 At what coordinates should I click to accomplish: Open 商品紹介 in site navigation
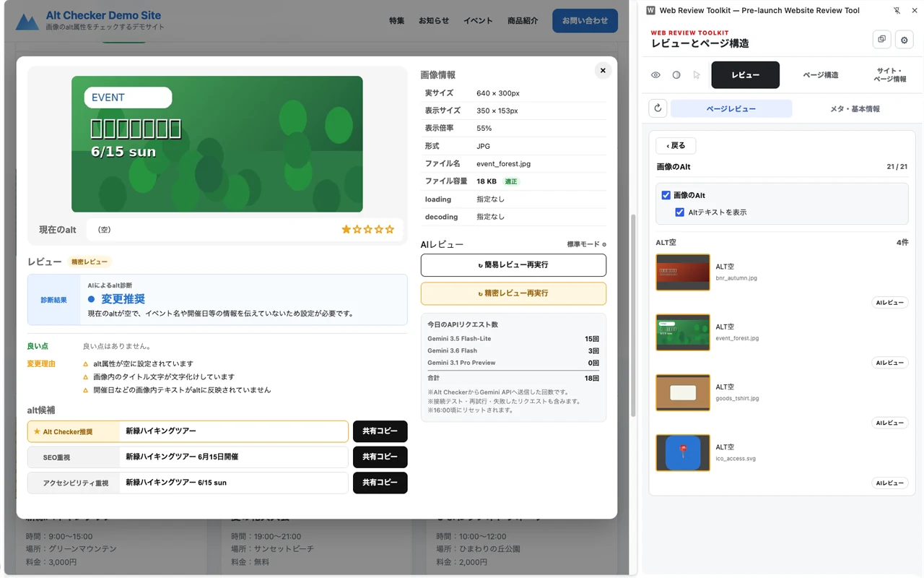point(523,21)
